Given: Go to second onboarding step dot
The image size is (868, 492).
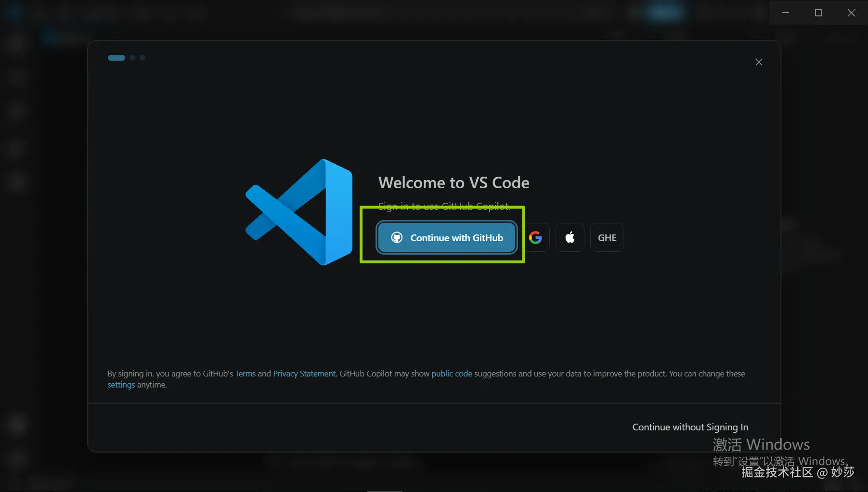Looking at the screenshot, I should pyautogui.click(x=132, y=58).
